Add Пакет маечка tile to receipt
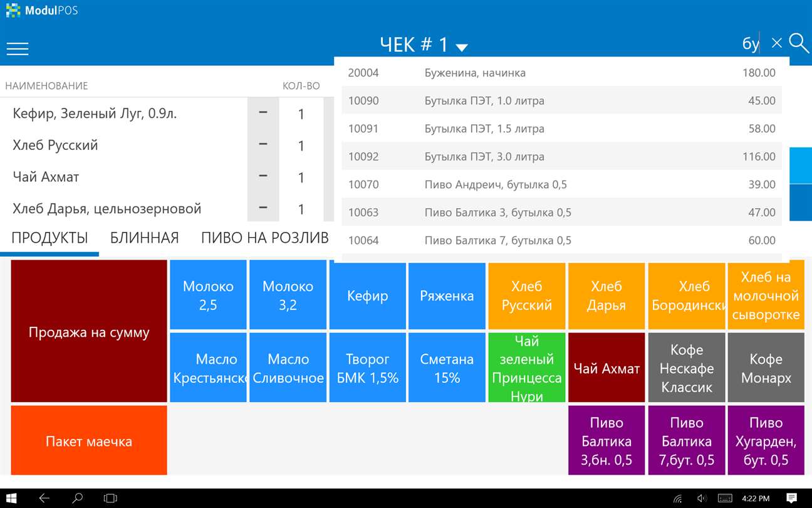This screenshot has height=508, width=812. click(89, 440)
